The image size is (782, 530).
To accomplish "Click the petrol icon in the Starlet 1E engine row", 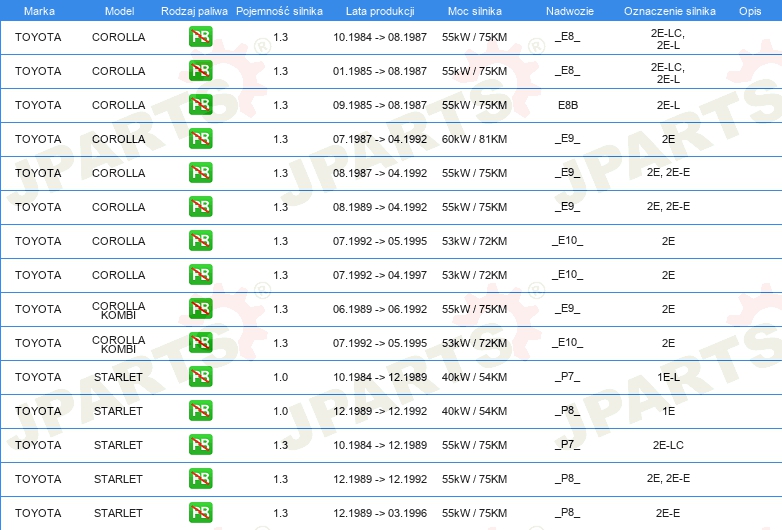I will click(200, 411).
